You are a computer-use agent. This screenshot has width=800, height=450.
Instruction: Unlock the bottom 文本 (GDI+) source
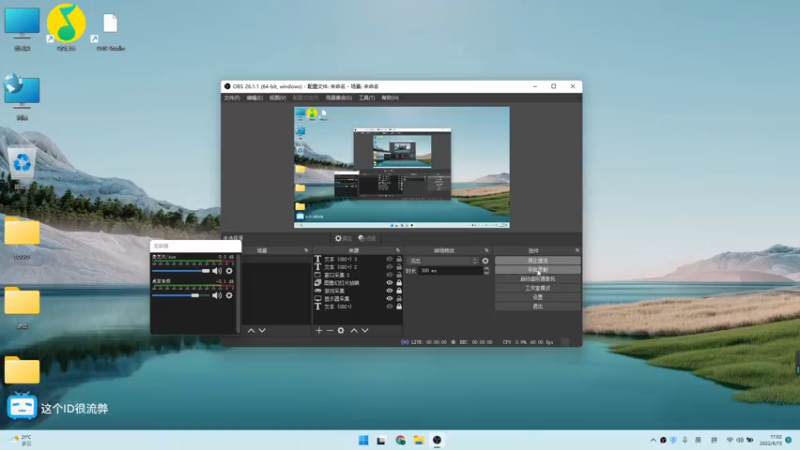pyautogui.click(x=399, y=307)
